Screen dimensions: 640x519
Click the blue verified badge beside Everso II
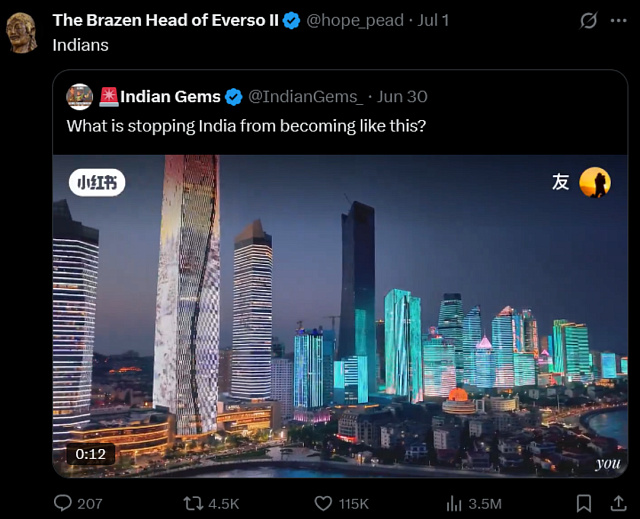click(x=291, y=20)
